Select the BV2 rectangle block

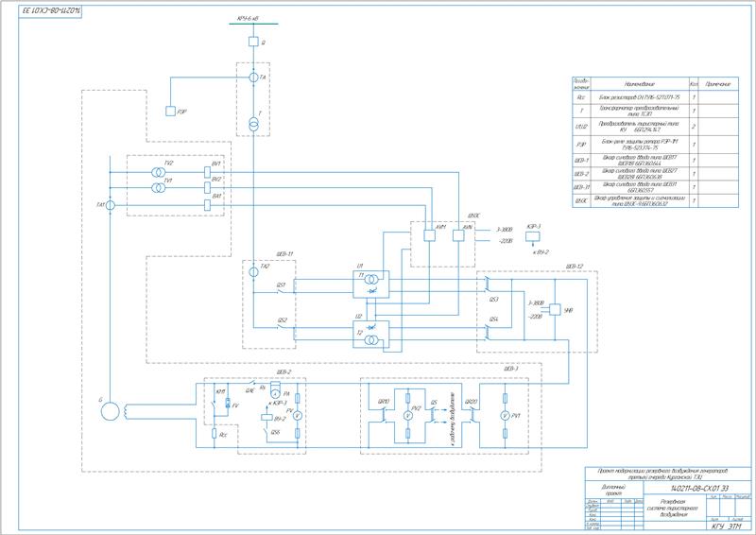point(207,188)
